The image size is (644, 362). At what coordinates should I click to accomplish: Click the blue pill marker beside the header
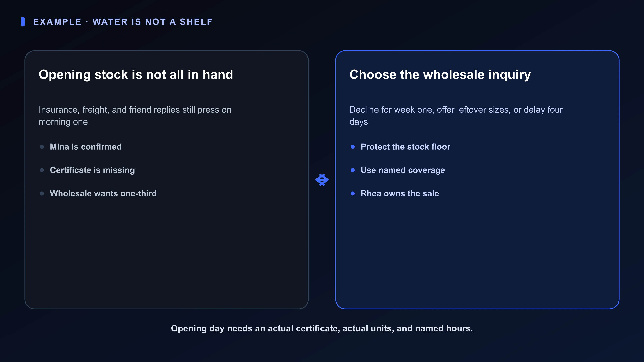point(23,22)
